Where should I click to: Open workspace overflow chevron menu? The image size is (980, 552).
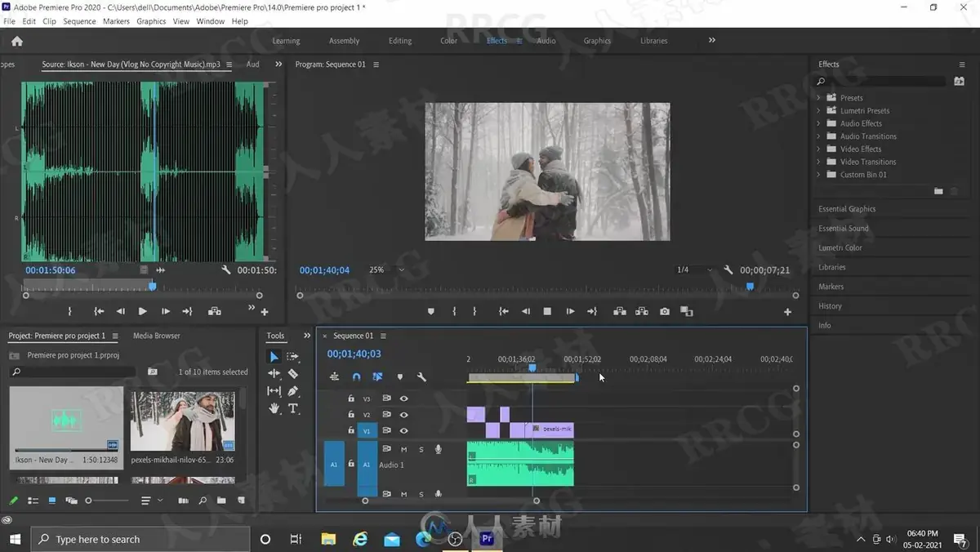coord(711,40)
